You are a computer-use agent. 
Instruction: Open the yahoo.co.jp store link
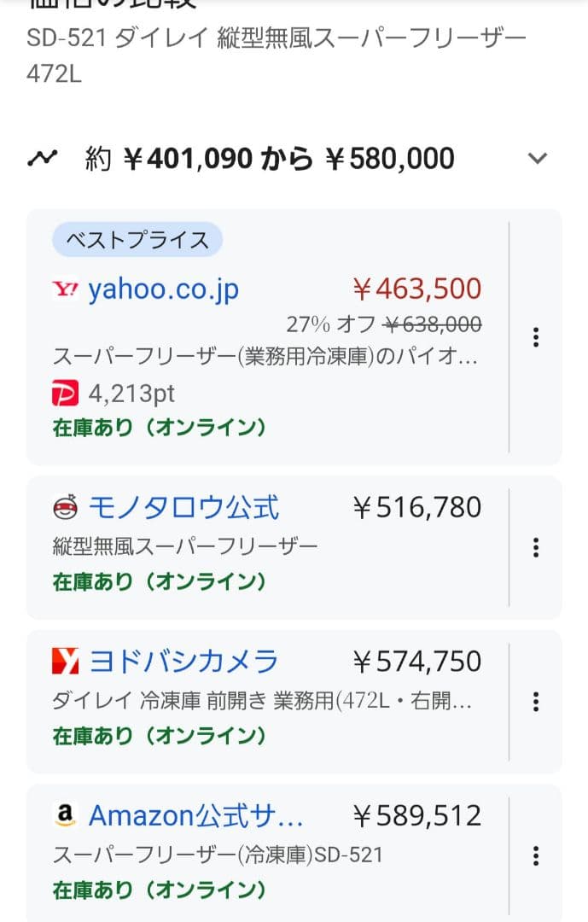(x=162, y=289)
